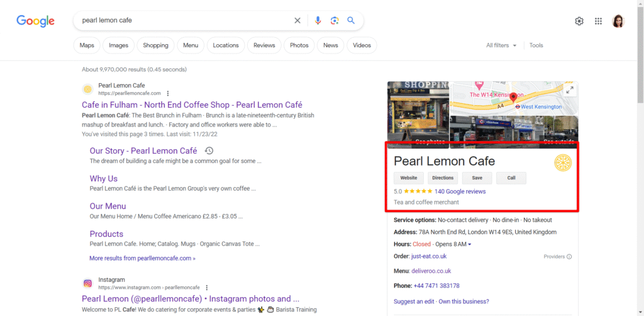Click the Website button in knowledge panel

click(x=409, y=178)
